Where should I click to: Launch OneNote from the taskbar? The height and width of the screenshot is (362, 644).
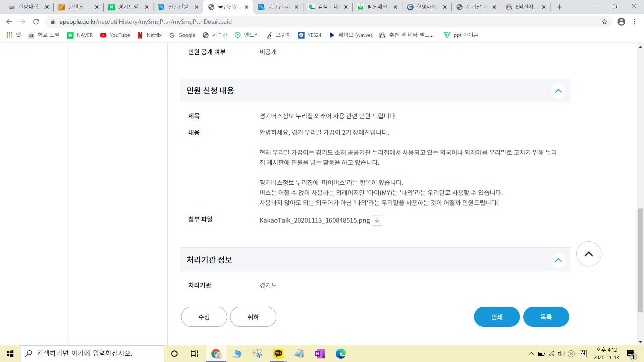coord(319,354)
